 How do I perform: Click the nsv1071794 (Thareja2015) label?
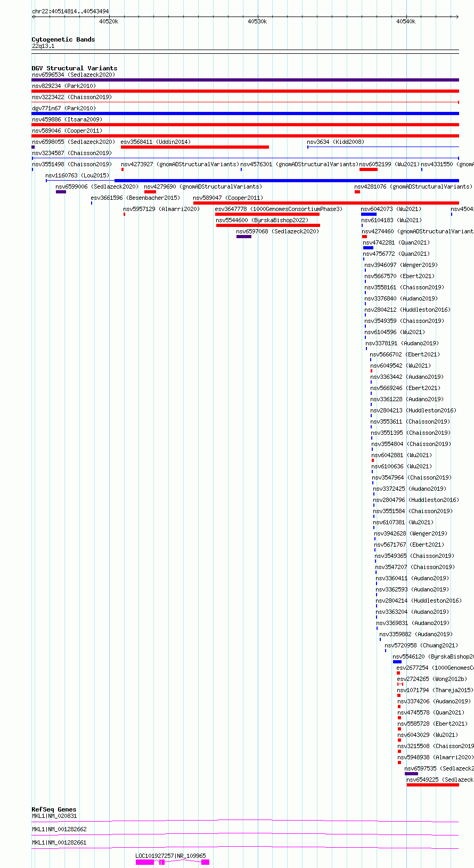pyautogui.click(x=435, y=690)
